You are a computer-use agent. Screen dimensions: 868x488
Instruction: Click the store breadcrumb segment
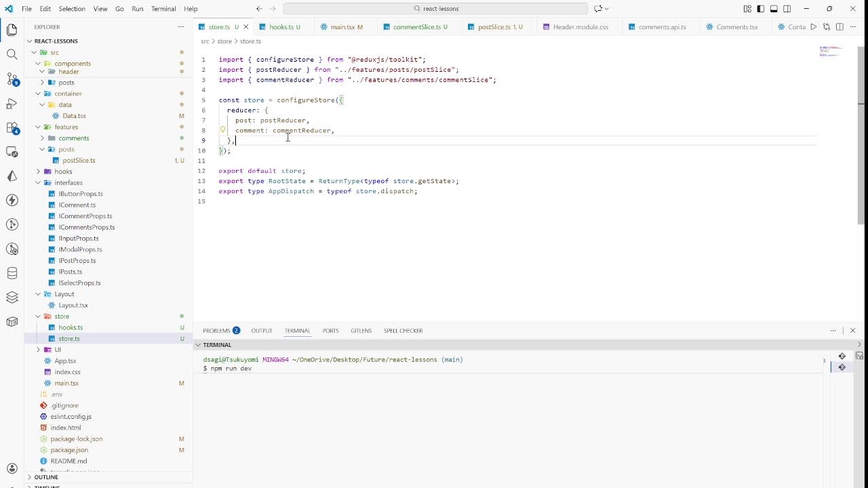(224, 41)
